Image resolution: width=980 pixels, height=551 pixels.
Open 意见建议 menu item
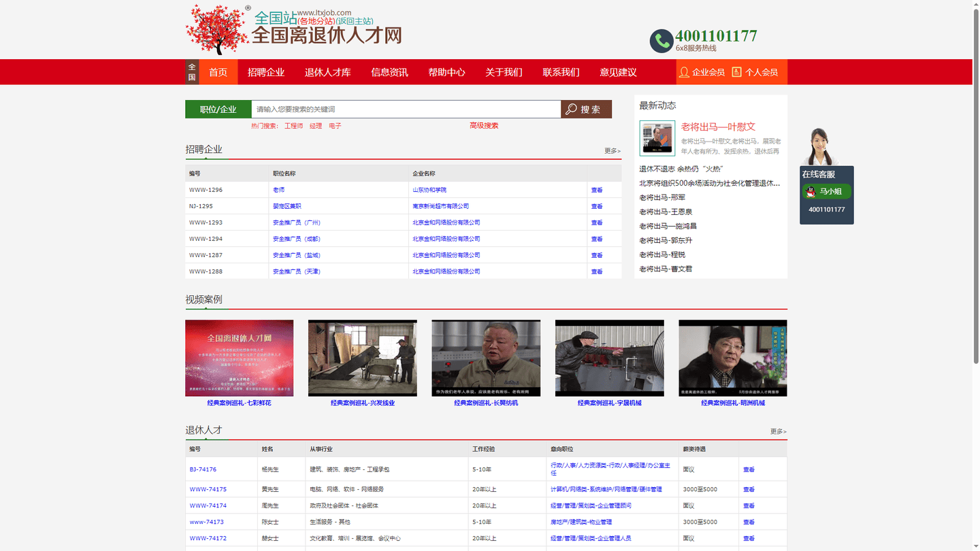point(619,72)
